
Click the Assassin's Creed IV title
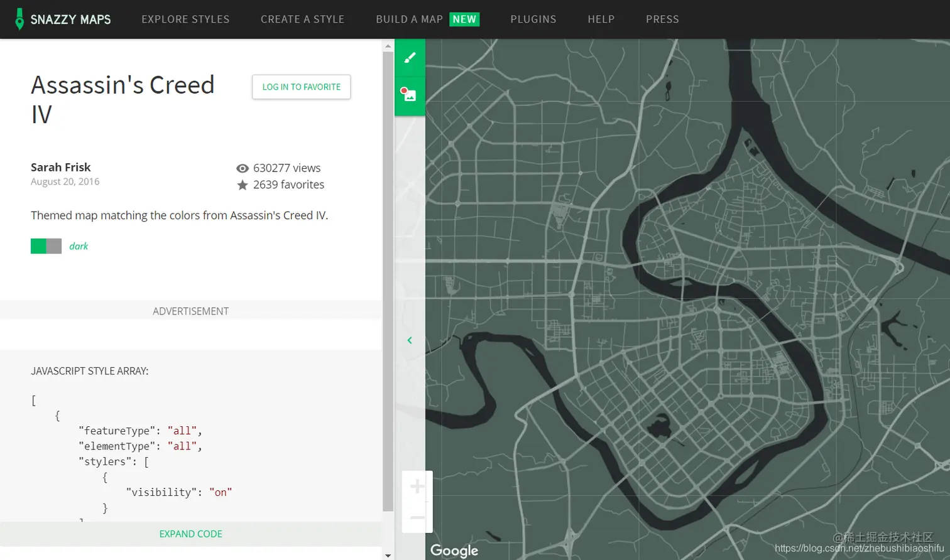123,100
